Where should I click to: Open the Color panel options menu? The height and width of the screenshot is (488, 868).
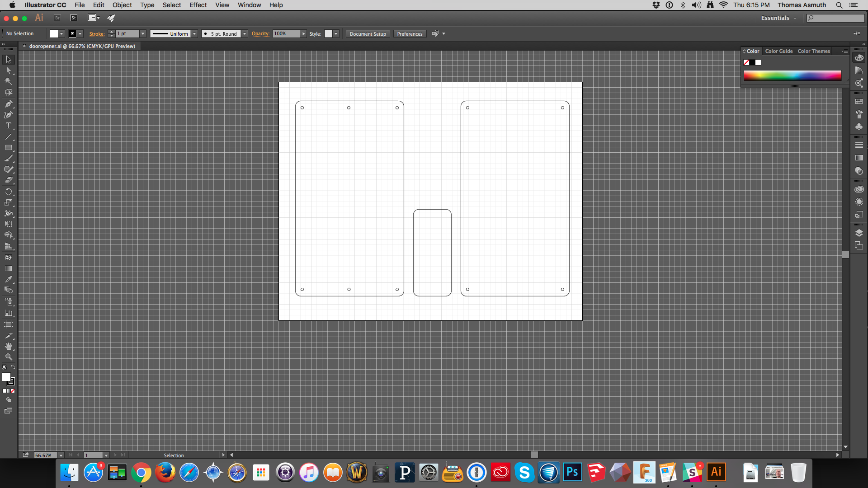844,51
